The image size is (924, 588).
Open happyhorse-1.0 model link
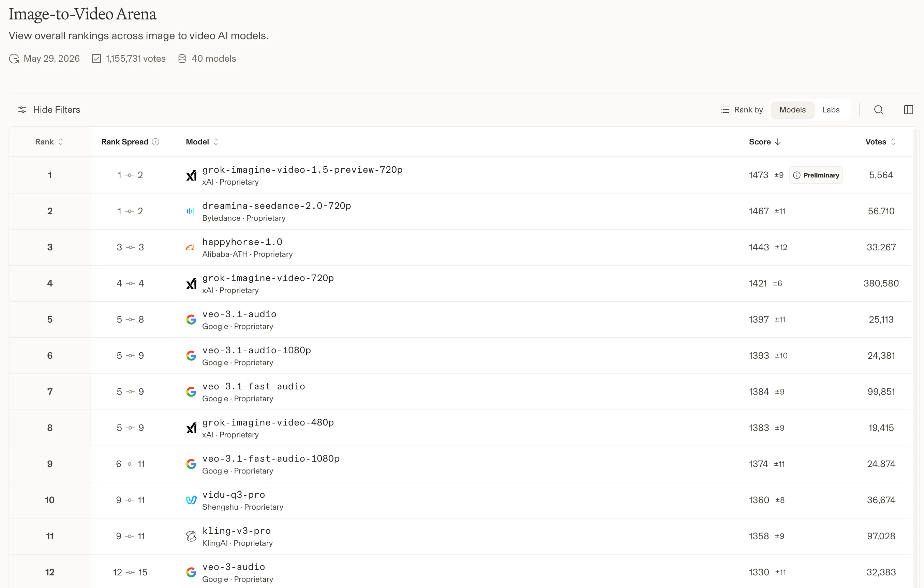pyautogui.click(x=242, y=242)
